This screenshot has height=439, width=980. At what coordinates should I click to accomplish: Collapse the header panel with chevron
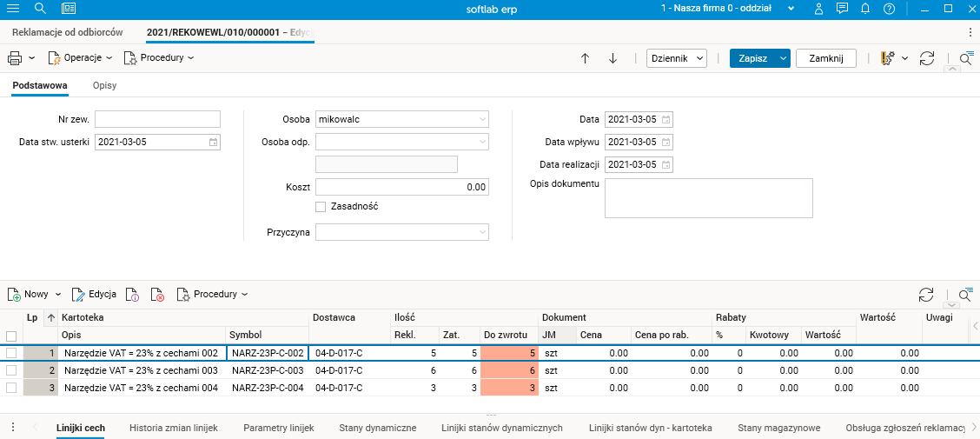point(951,69)
